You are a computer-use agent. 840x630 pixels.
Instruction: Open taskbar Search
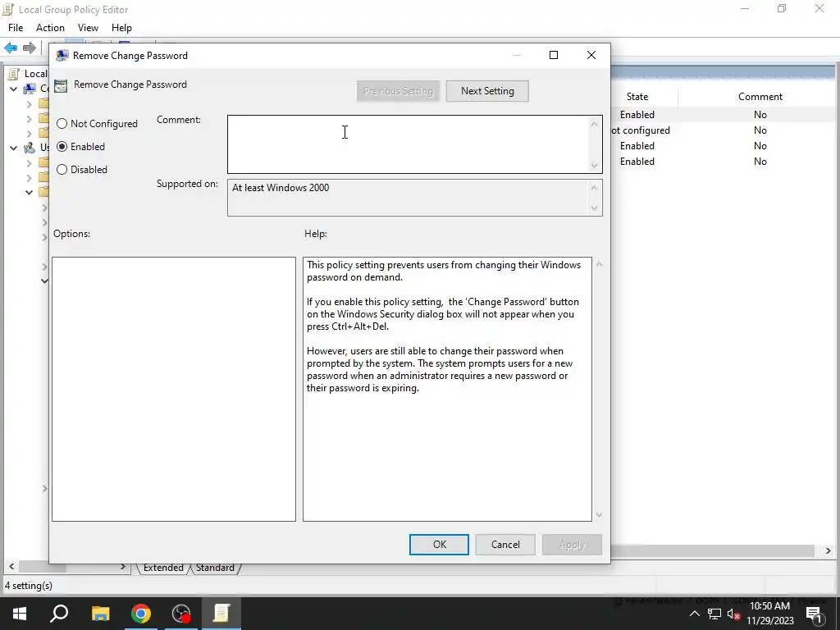click(59, 614)
